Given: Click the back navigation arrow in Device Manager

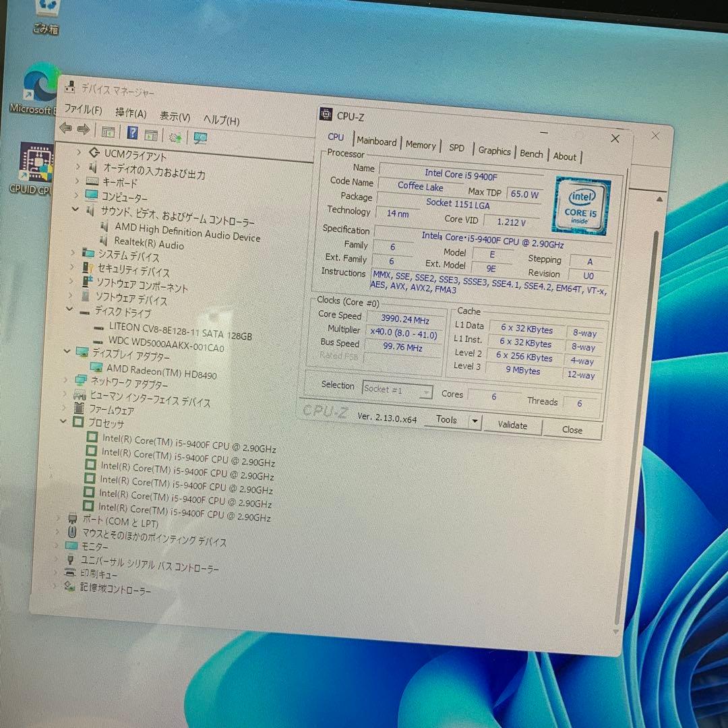Looking at the screenshot, I should click(x=65, y=128).
